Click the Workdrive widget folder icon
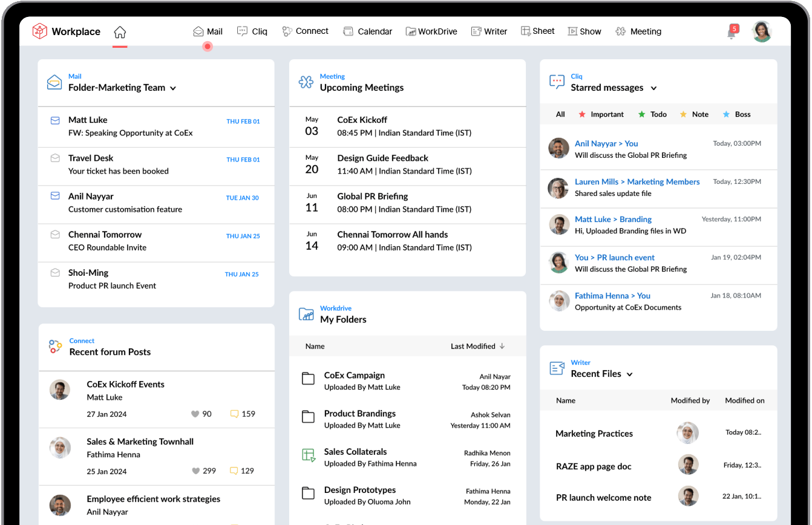 pos(306,314)
